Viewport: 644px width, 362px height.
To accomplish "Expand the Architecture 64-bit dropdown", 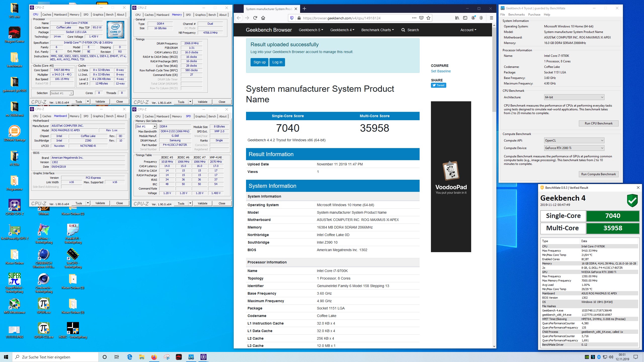I will coord(574,97).
